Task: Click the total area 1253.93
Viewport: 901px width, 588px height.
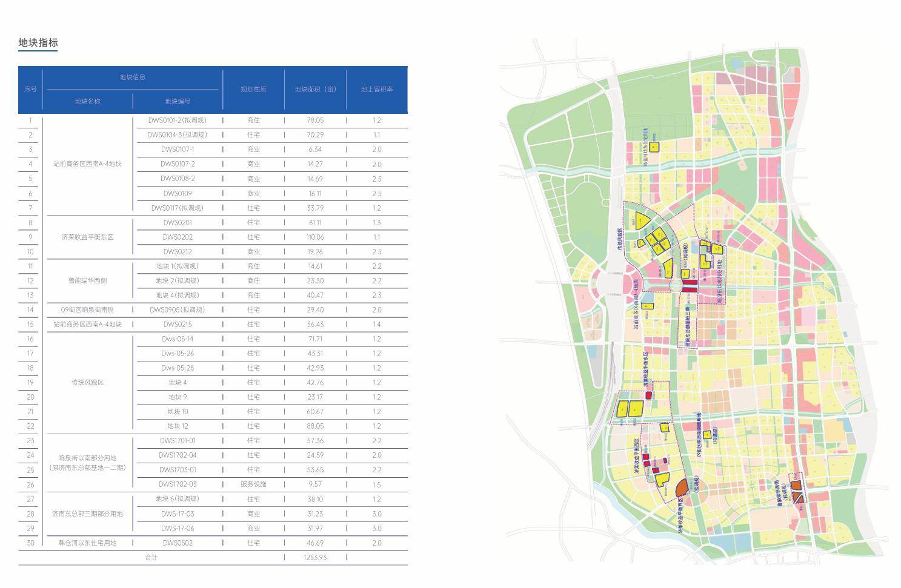Action: [x=315, y=557]
